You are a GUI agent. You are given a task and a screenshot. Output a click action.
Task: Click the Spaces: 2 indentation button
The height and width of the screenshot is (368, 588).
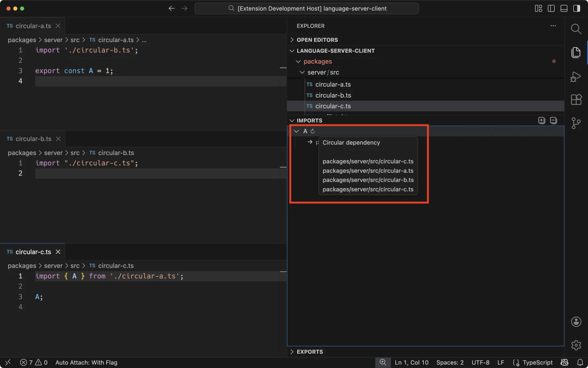click(450, 362)
